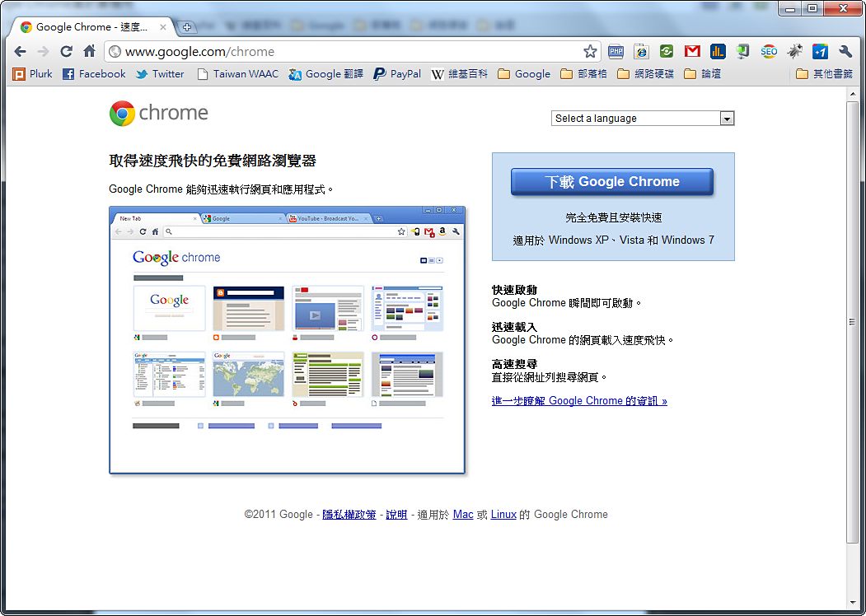Click the 取得速度飛快的免費網路瀏覽器 heading

pyautogui.click(x=213, y=161)
